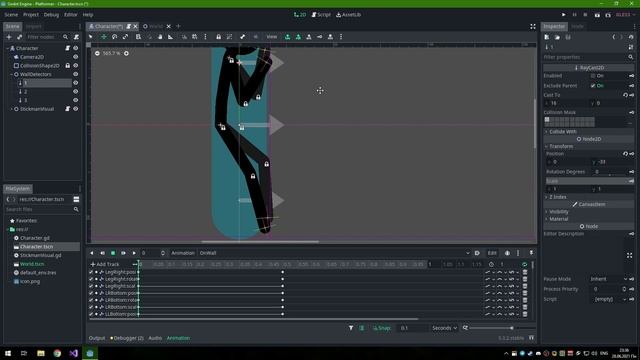Open the viewport View menu button

[x=271, y=37]
